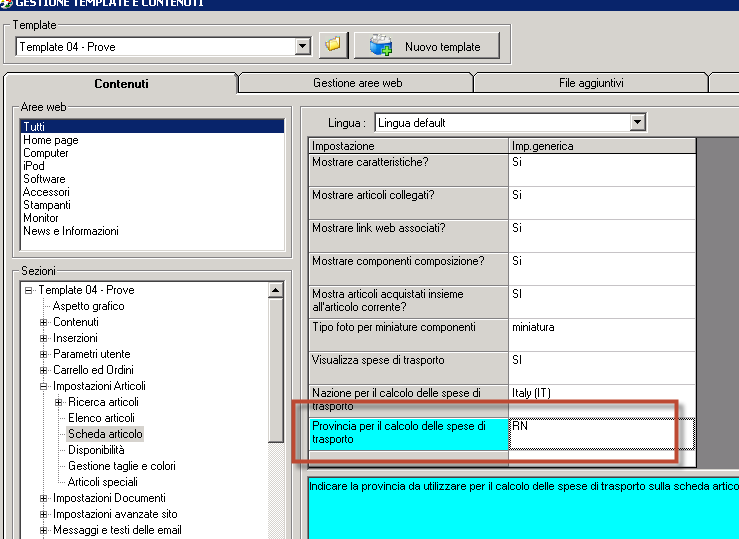Select the Impostazioni Documenti tree label
This screenshot has width=739, height=539.
tap(109, 498)
